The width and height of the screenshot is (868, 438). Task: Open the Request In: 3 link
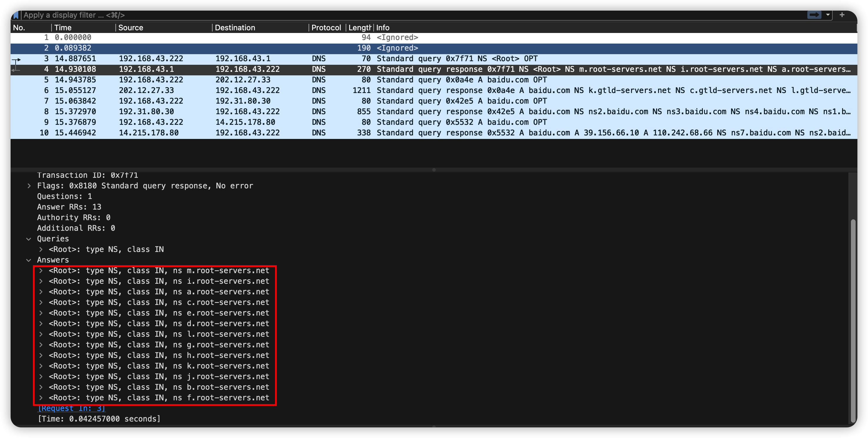tap(72, 408)
